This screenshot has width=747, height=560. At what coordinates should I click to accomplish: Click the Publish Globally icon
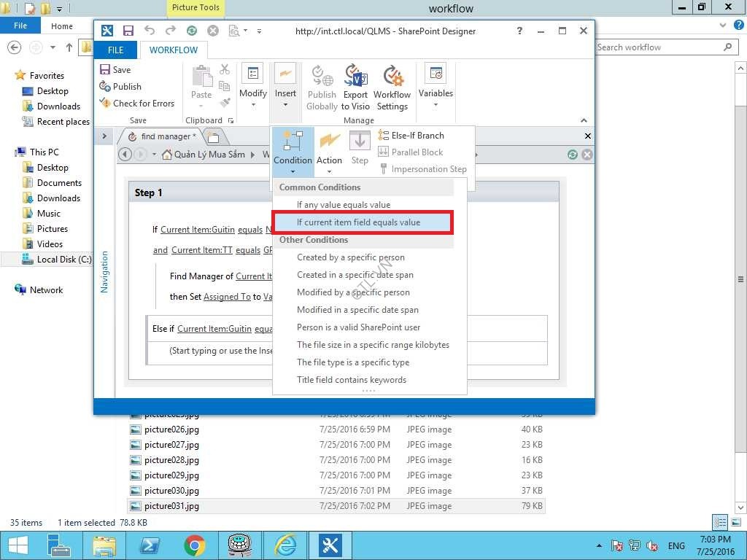click(322, 87)
